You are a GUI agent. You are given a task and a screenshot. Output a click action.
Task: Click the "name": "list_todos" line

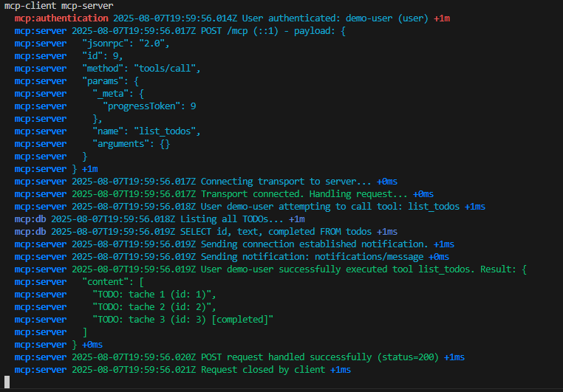click(146, 131)
